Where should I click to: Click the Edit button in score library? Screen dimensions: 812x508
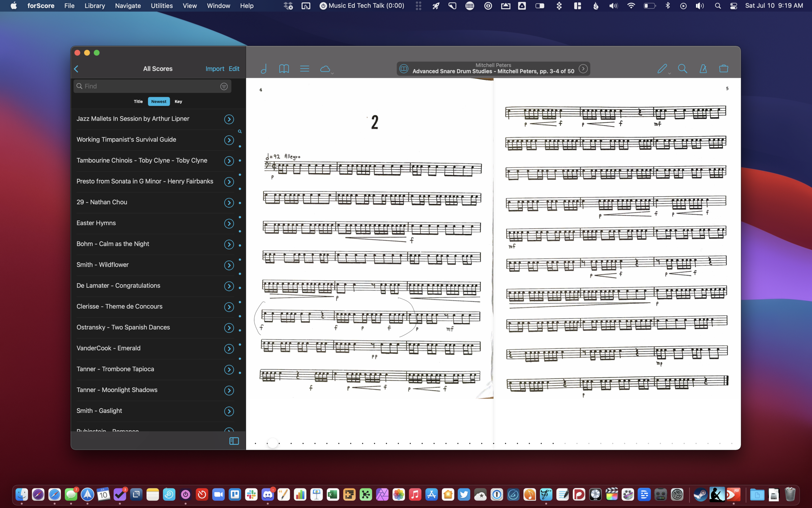234,69
